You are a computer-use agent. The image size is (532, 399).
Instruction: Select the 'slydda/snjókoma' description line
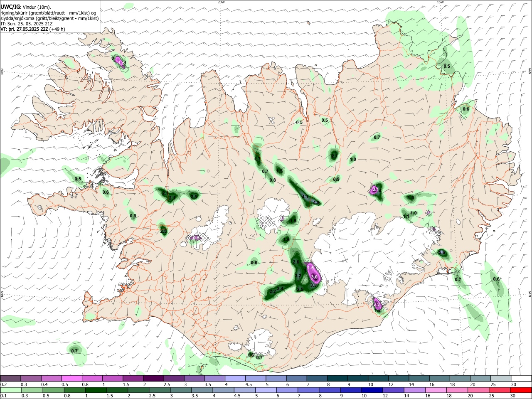pos(49,18)
